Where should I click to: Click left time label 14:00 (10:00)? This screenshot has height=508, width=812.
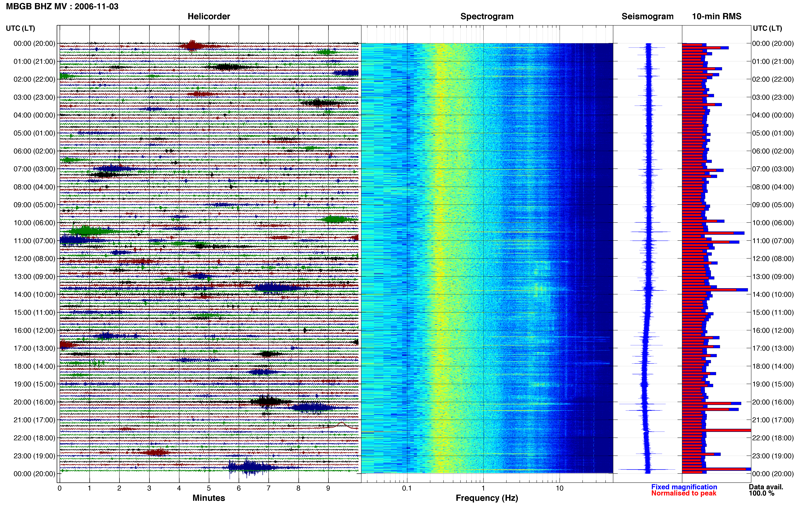pos(34,295)
